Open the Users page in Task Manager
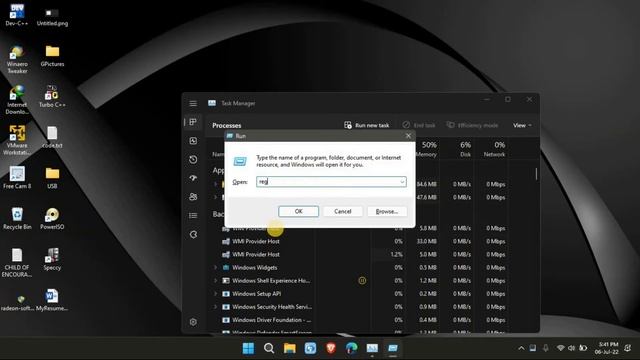Screen dimensions: 640x360 click(x=193, y=197)
